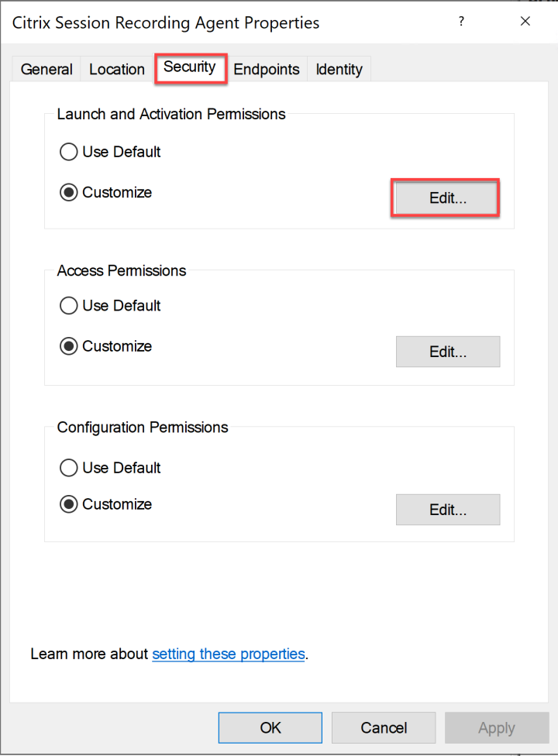Click Edit for Access Permissions
558x756 pixels.
pos(447,352)
